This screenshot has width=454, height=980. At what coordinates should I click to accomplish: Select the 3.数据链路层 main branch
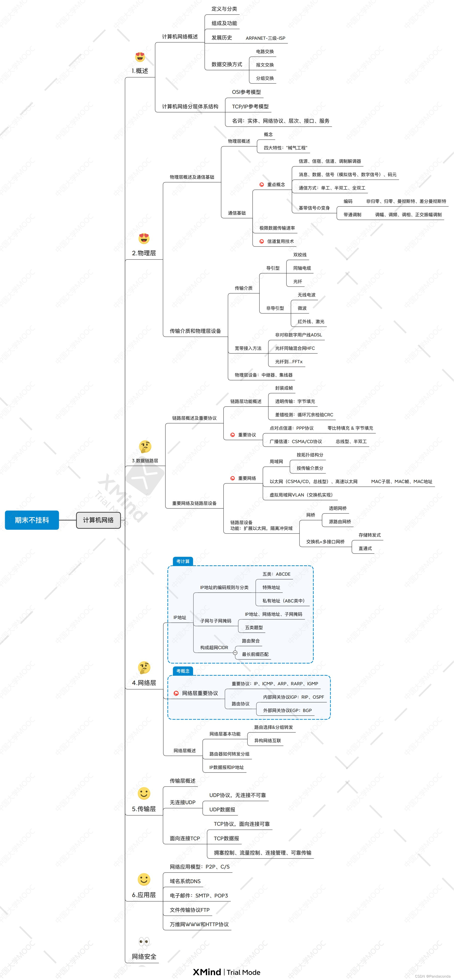[x=145, y=460]
